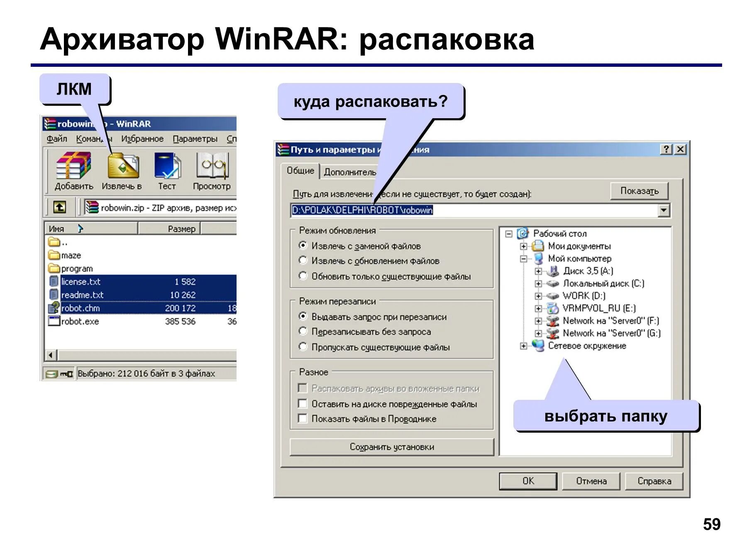Viewport: 747px width, 560px height.
Task: Click the Мои документы folder icon
Action: pos(538,246)
